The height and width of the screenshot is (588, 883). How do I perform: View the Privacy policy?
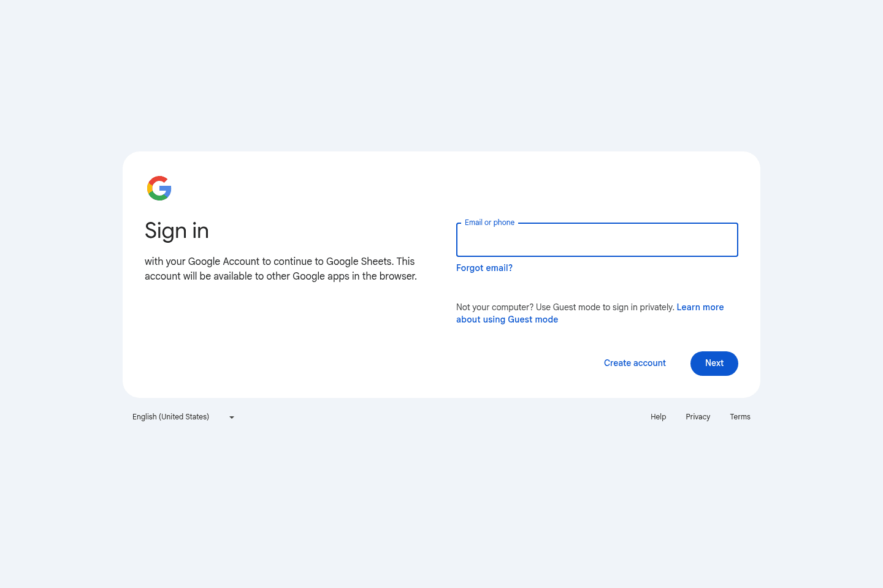coord(698,417)
